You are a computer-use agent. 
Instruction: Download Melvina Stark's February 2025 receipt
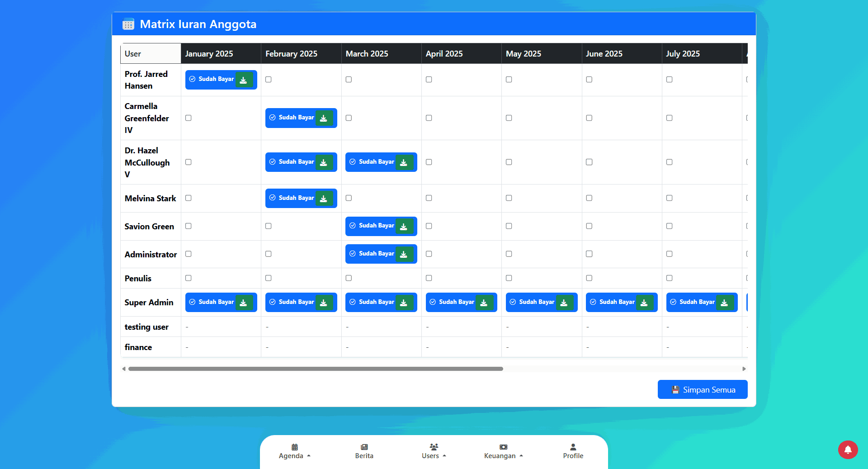coord(324,199)
